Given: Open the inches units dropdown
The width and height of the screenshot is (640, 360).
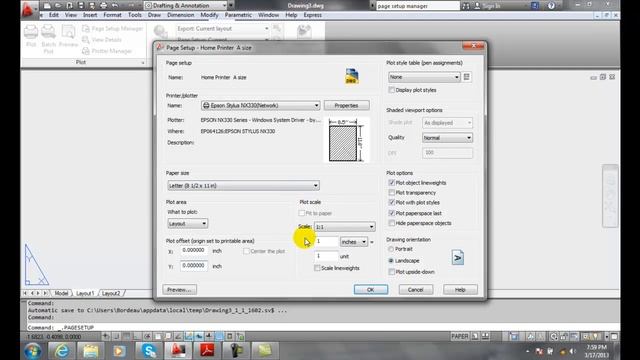Looking at the screenshot, I should pos(353,242).
